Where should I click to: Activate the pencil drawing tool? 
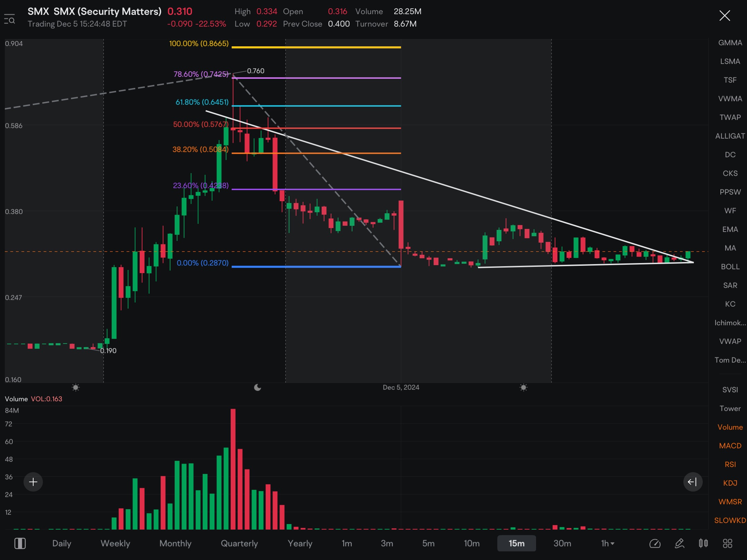(x=680, y=543)
